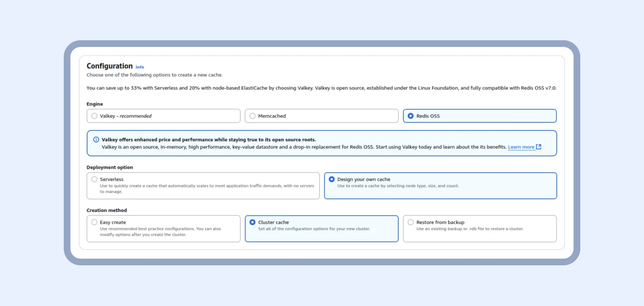
Task: Click the Valkey information banner
Action: [x=321, y=144]
